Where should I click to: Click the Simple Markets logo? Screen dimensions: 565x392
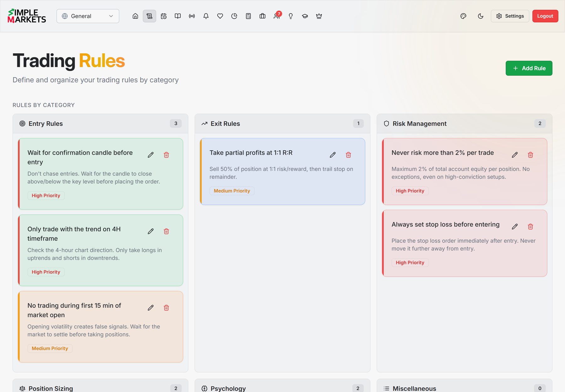pyautogui.click(x=27, y=16)
